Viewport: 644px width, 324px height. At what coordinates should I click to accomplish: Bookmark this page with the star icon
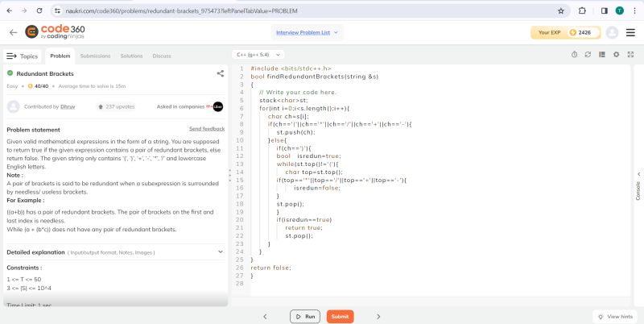pyautogui.click(x=561, y=10)
